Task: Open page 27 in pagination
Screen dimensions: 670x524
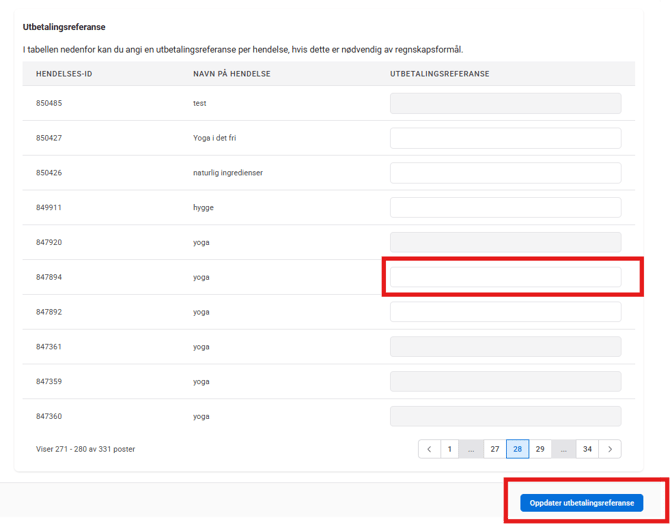Action: click(x=495, y=449)
